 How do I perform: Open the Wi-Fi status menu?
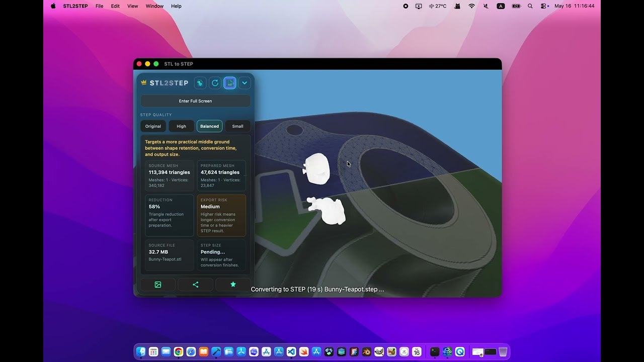tap(471, 6)
